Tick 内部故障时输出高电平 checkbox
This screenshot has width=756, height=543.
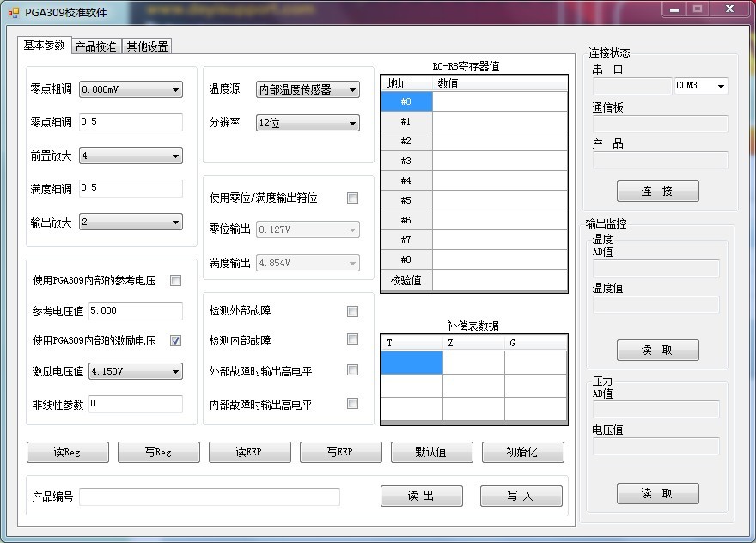click(x=352, y=403)
